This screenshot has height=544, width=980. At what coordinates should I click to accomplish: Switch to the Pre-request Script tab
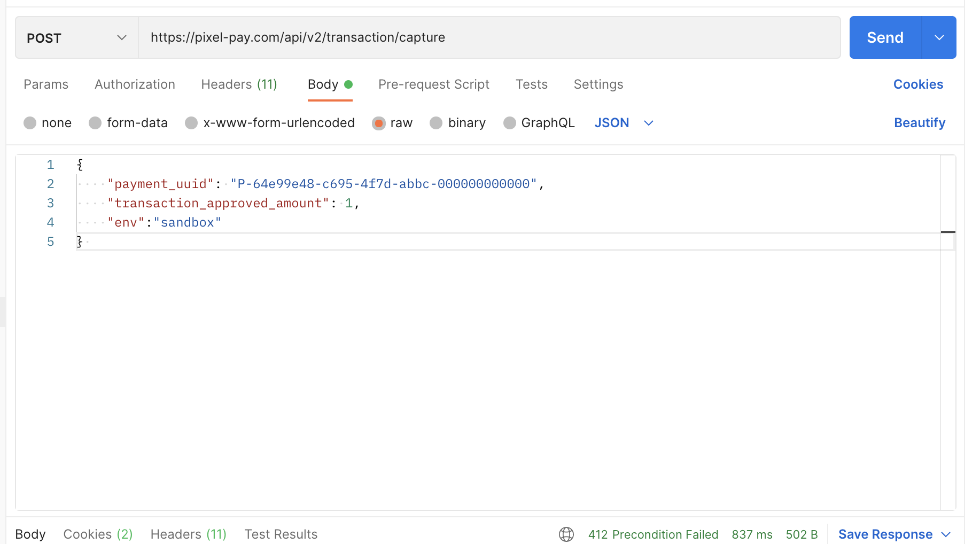pyautogui.click(x=434, y=84)
